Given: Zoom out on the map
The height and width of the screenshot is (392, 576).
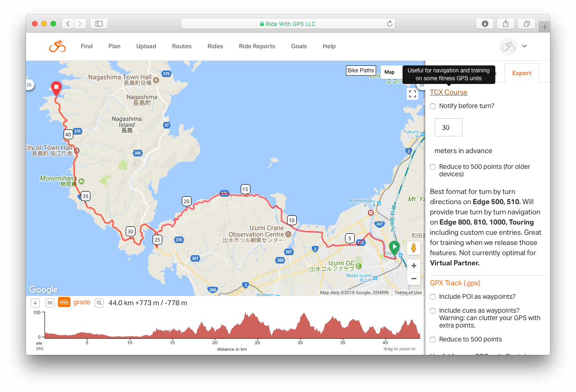Looking at the screenshot, I should tap(414, 278).
